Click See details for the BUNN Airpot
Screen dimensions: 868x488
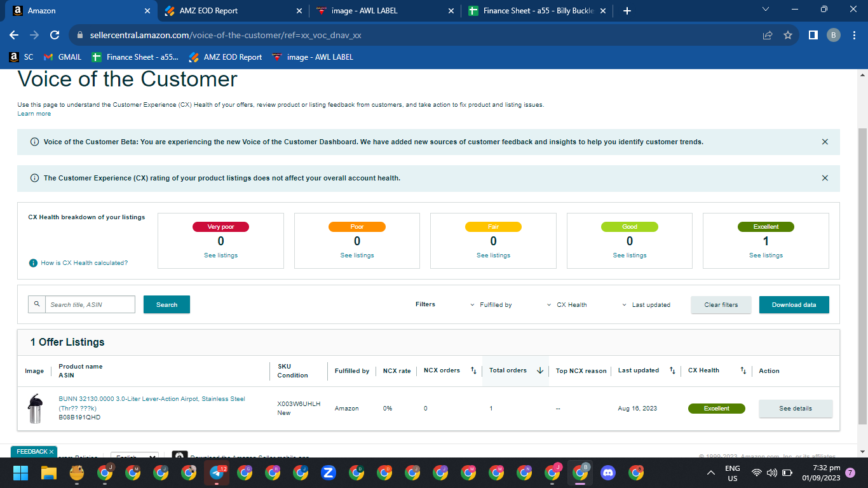pyautogui.click(x=796, y=409)
